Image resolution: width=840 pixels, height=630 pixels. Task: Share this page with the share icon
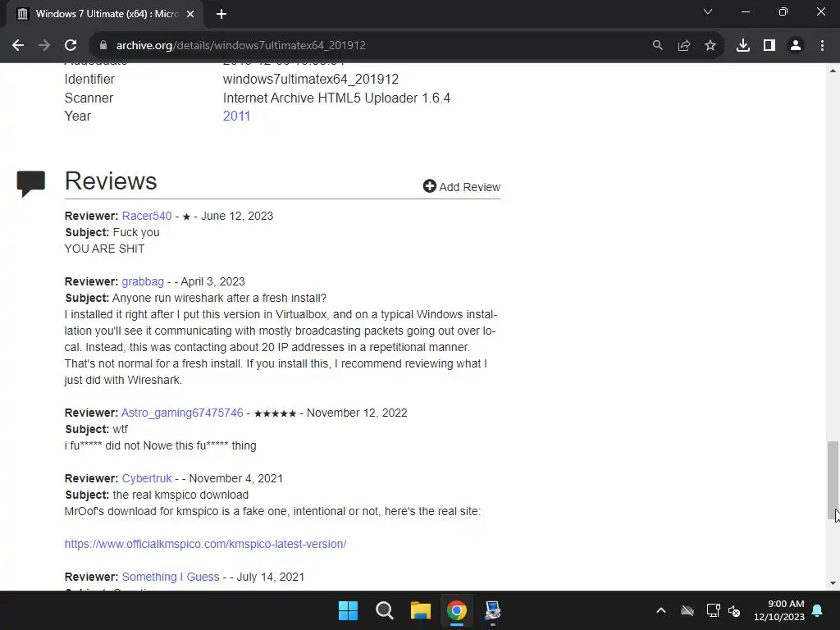pyautogui.click(x=684, y=46)
